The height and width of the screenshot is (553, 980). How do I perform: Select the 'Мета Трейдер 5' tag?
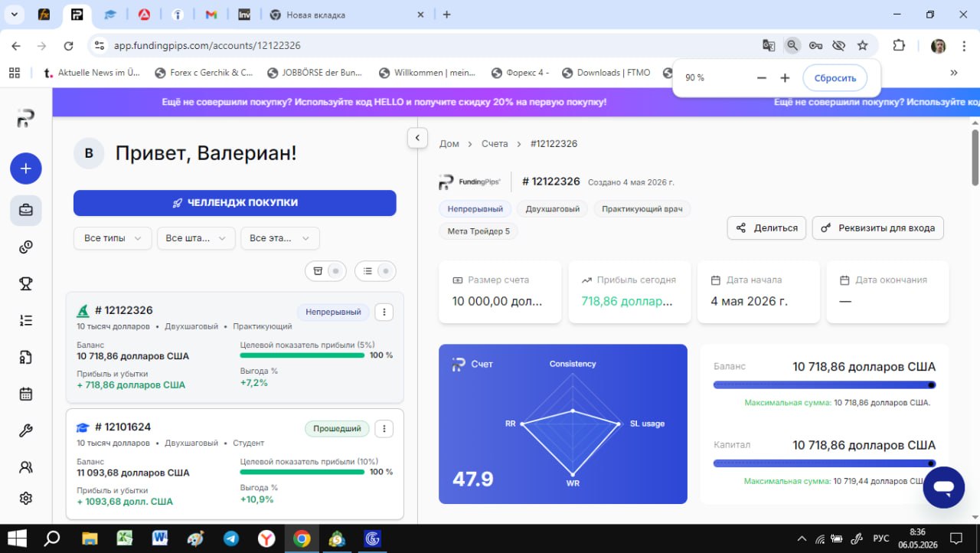479,231
